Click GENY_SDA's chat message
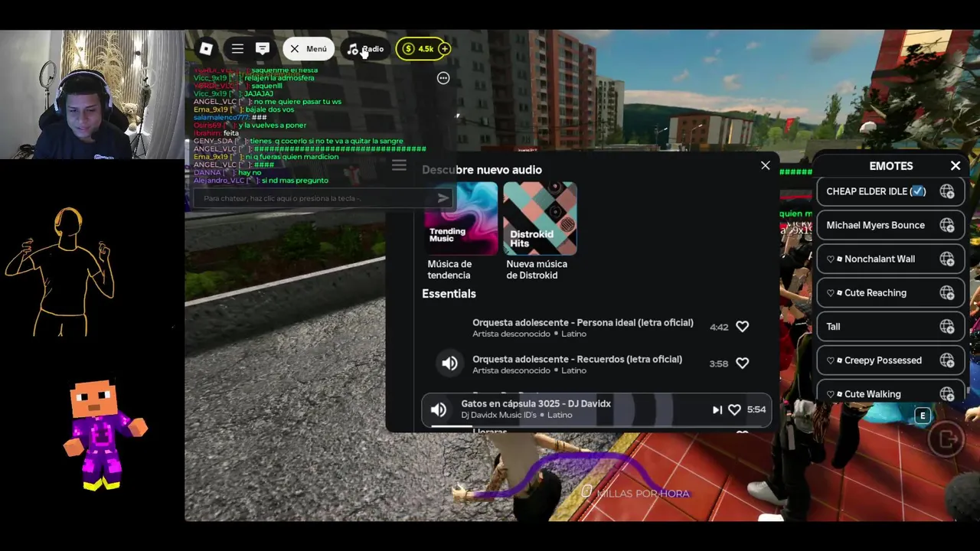Viewport: 980px width, 551px height. 298,141
